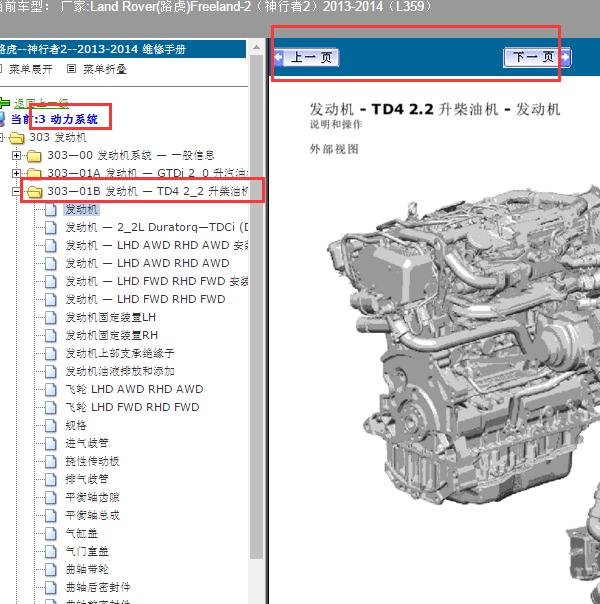Click the 303-00 folder icon
This screenshot has width=600, height=604.
(x=34, y=156)
